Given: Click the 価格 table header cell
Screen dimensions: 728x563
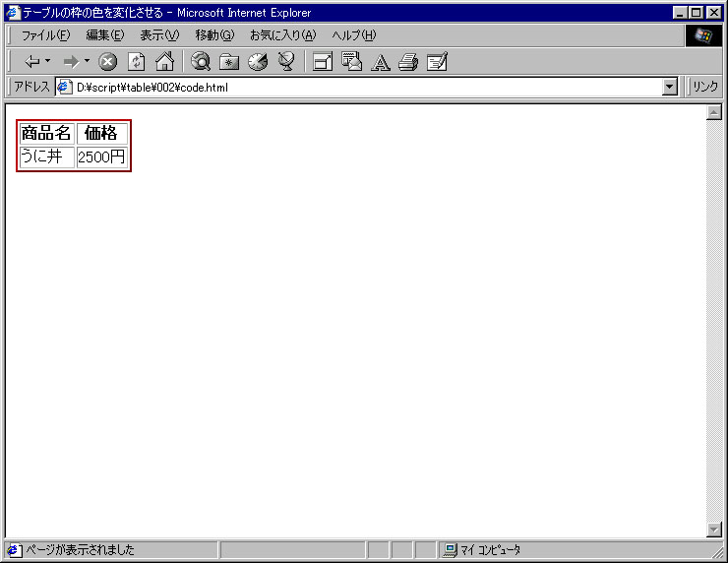Looking at the screenshot, I should [x=101, y=133].
